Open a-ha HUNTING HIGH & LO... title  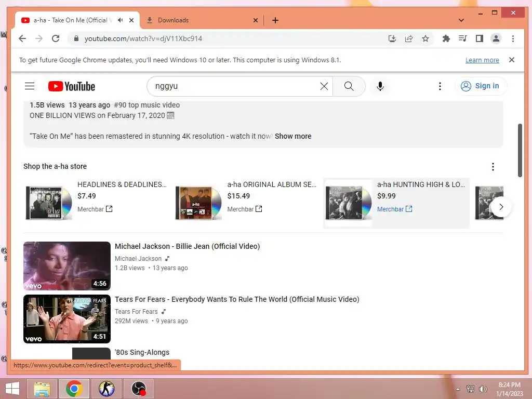[421, 184]
